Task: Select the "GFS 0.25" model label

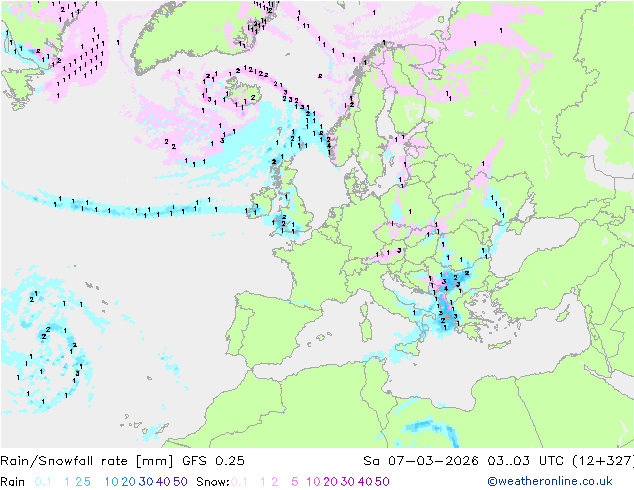Action: pos(213,461)
